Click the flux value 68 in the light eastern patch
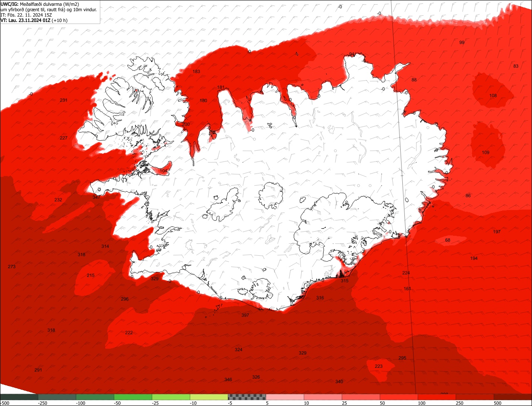Viewport: 532px width, 406px height. (448, 240)
